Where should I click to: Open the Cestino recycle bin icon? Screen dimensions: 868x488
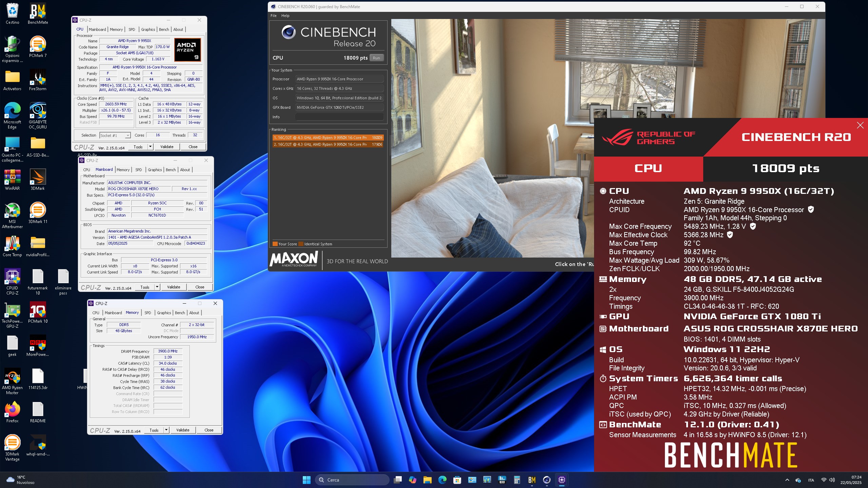[x=12, y=14]
